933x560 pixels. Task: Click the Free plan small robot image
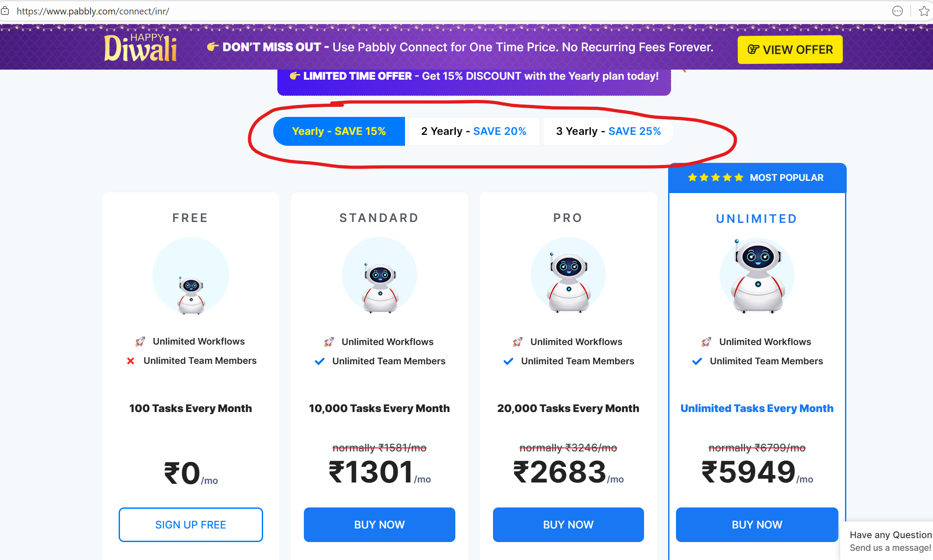(x=191, y=295)
